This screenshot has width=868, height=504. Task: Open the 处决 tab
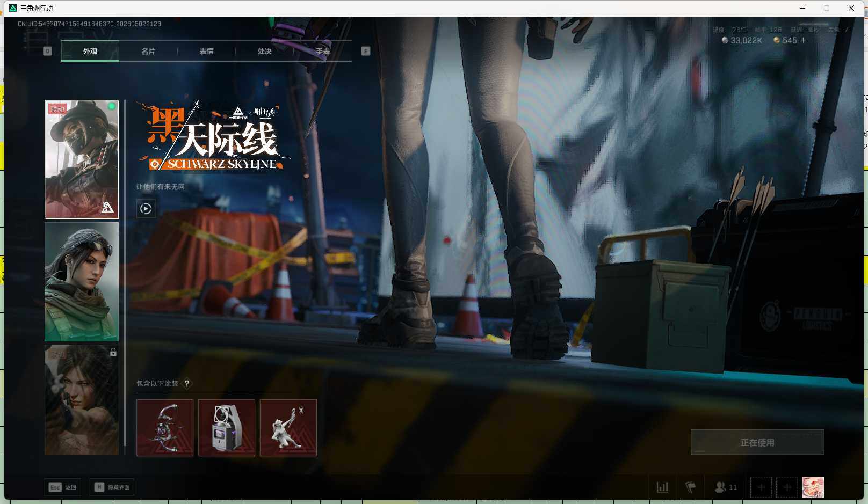264,51
